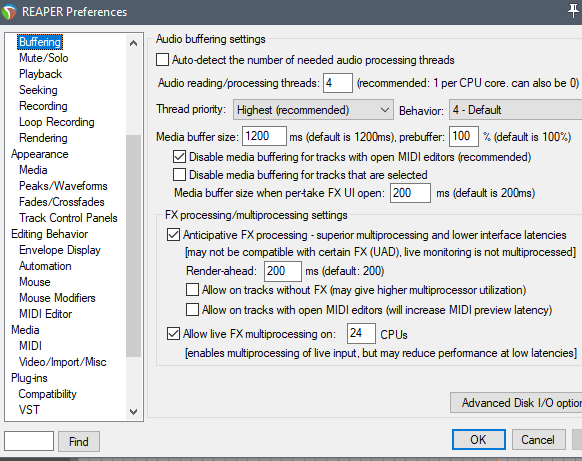Click the Render-ahead milliseconds field

point(283,271)
